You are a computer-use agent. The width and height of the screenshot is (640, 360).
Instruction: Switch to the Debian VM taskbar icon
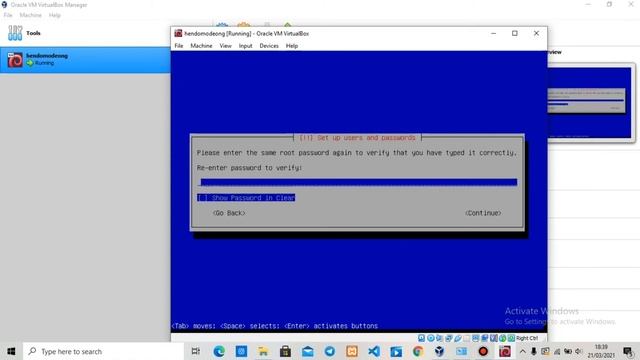click(x=505, y=351)
